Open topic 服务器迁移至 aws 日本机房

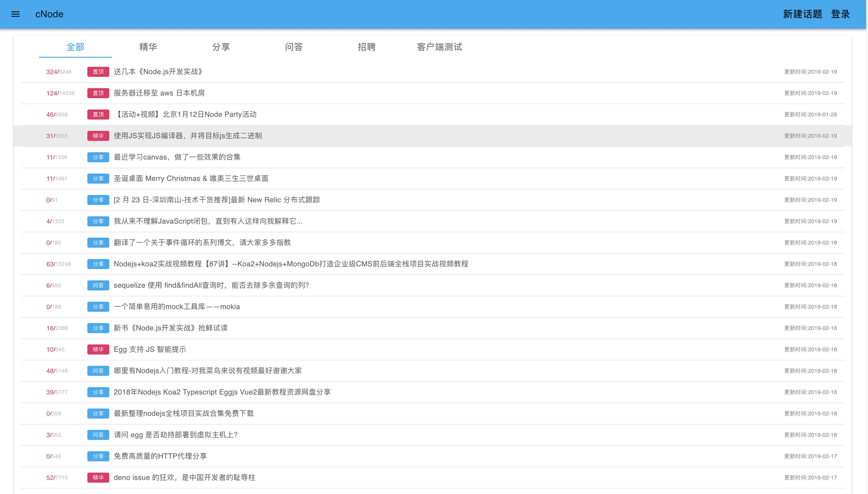(159, 93)
